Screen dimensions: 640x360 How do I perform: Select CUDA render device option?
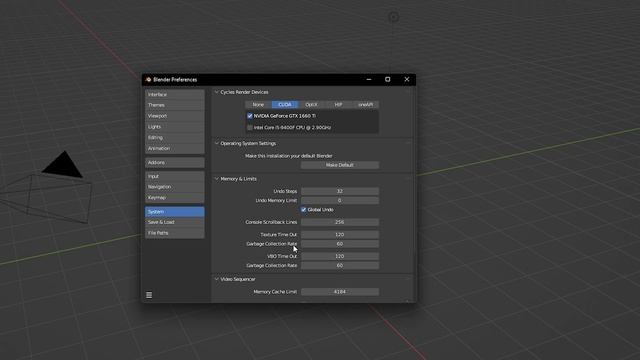pos(285,104)
